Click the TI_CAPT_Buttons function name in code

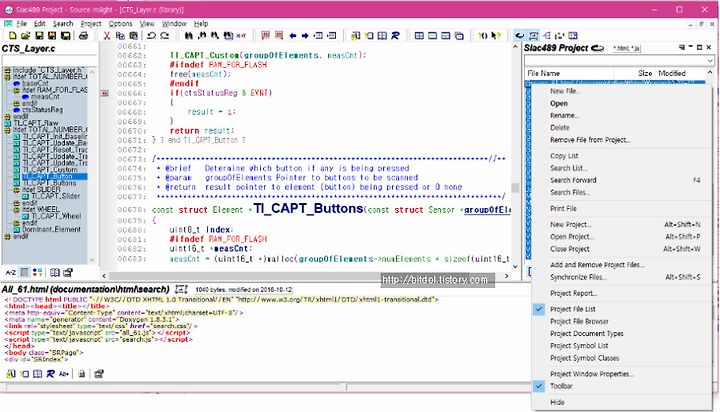tap(308, 209)
